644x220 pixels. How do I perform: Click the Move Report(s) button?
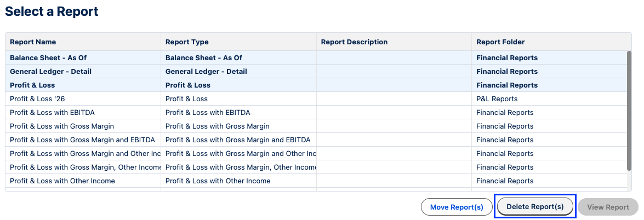click(457, 207)
